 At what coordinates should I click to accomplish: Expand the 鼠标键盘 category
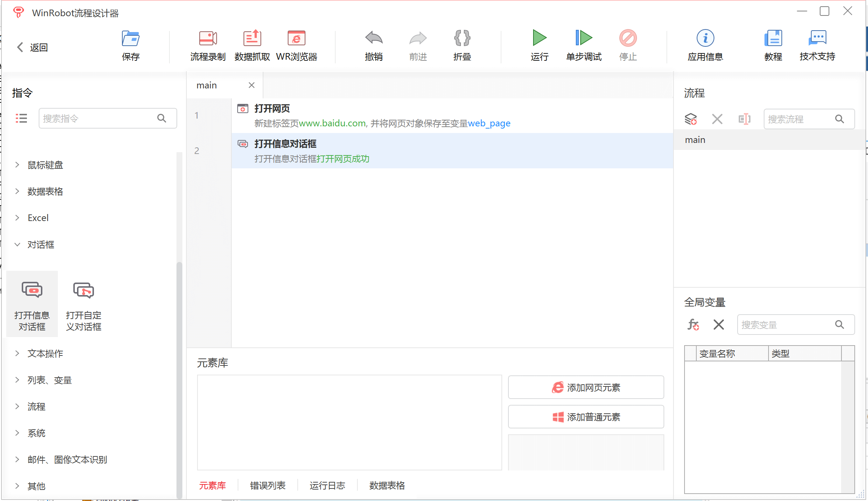(45, 165)
